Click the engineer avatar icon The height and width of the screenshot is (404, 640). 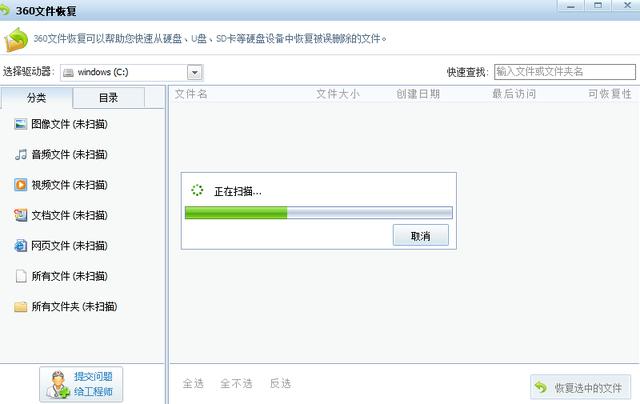click(x=58, y=384)
